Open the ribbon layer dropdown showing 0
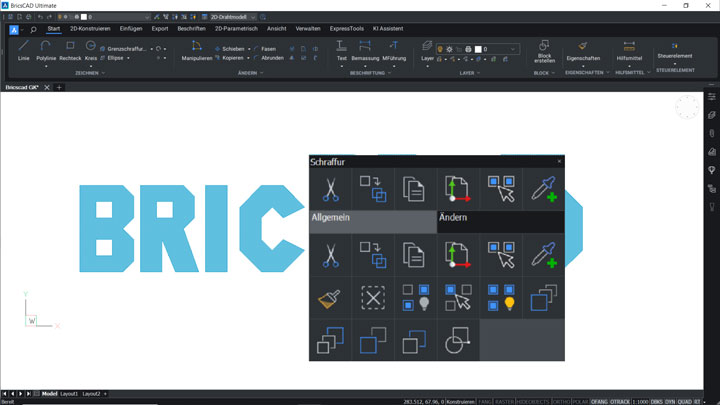720x405 pixels. [x=477, y=49]
